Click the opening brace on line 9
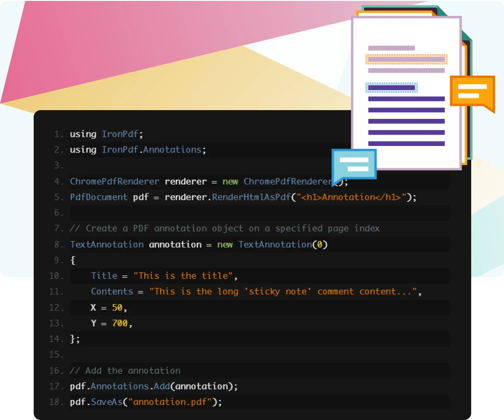 pyautogui.click(x=73, y=260)
